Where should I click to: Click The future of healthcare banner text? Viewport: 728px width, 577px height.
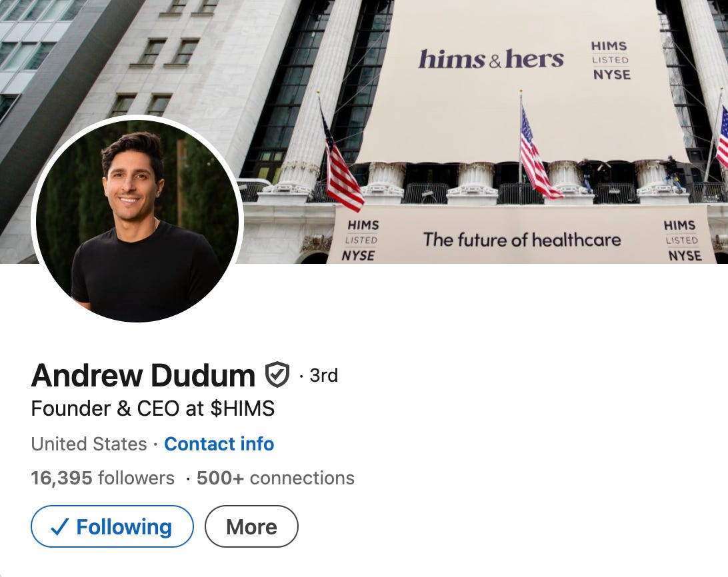[522, 240]
